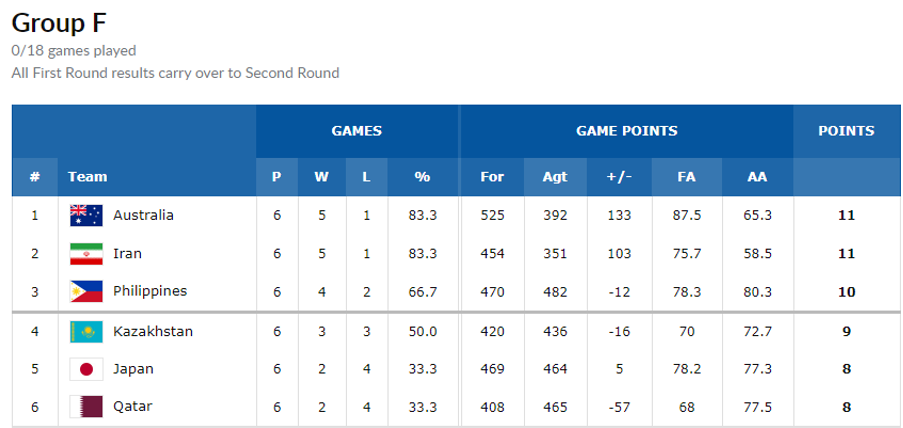Click the FA column header
Image resolution: width=903 pixels, height=428 pixels.
(x=686, y=177)
